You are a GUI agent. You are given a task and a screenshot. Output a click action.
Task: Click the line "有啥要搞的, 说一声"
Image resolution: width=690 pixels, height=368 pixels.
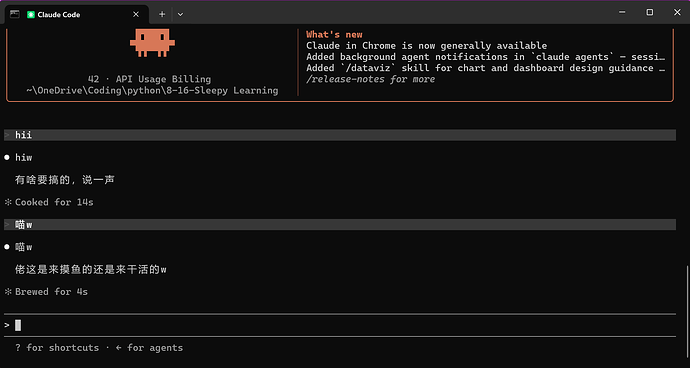65,180
